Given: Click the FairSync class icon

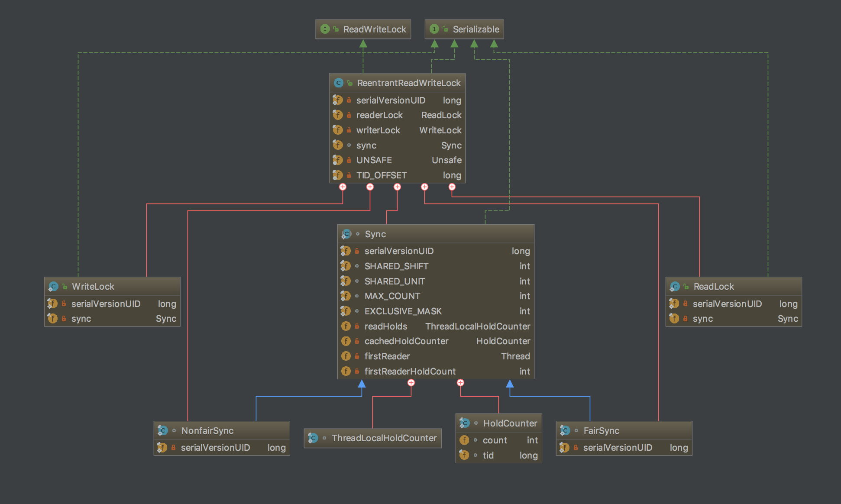Looking at the screenshot, I should [565, 430].
